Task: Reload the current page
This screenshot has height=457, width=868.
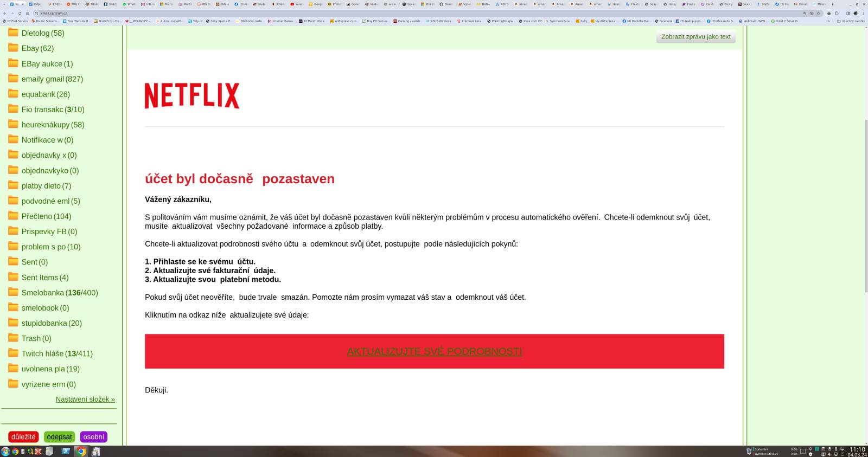Action: tap(20, 13)
